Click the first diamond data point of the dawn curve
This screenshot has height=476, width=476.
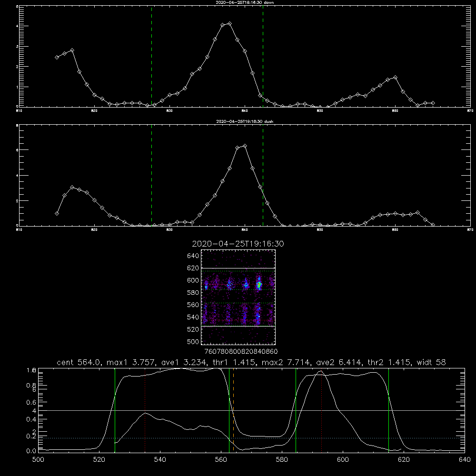pyautogui.click(x=57, y=58)
